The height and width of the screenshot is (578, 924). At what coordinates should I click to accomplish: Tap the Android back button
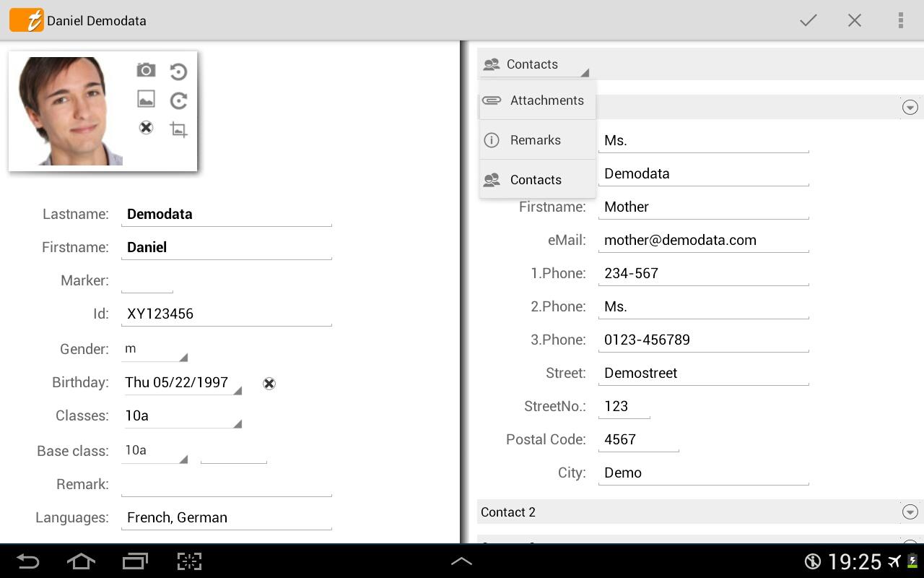[x=27, y=561]
